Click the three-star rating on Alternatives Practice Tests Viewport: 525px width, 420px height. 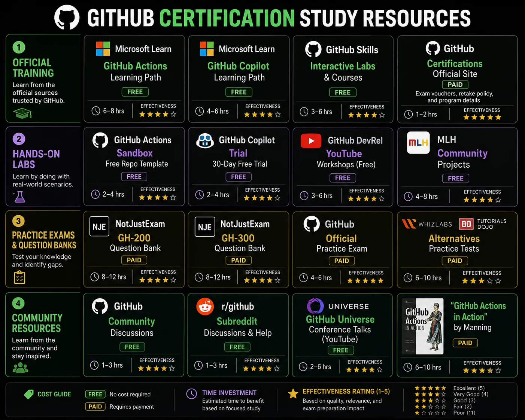[481, 281]
